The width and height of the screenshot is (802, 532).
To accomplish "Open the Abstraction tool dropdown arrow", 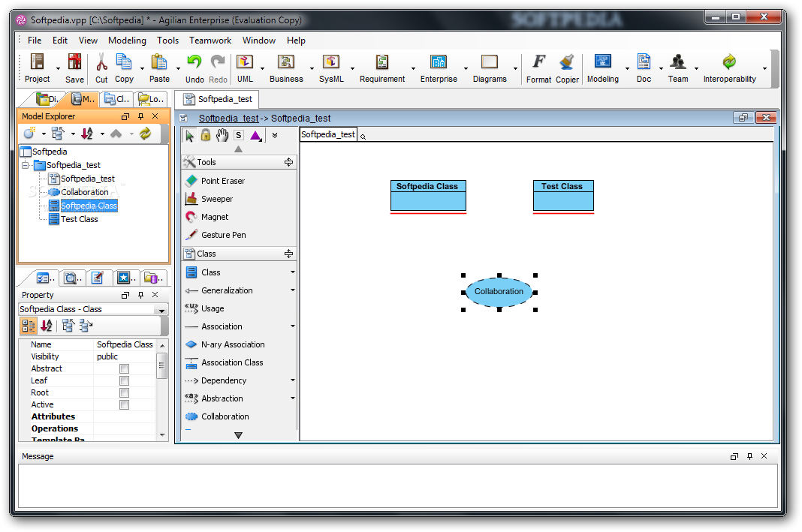I will click(293, 398).
